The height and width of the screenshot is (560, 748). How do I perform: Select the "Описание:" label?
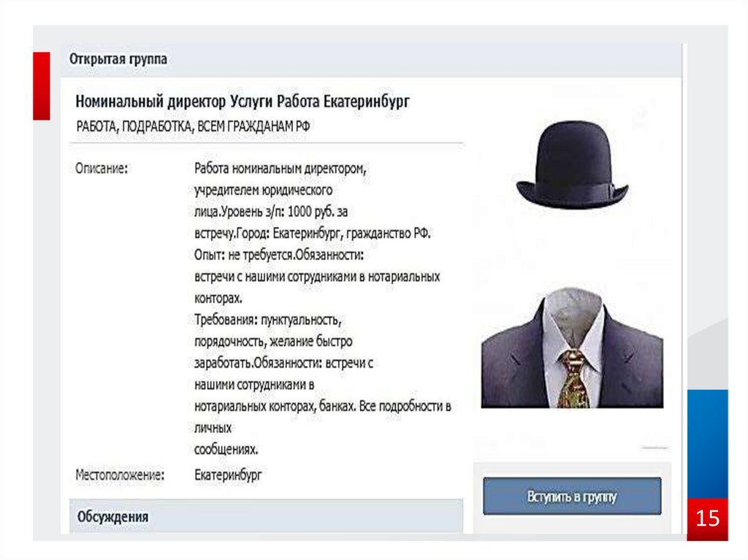pyautogui.click(x=102, y=169)
